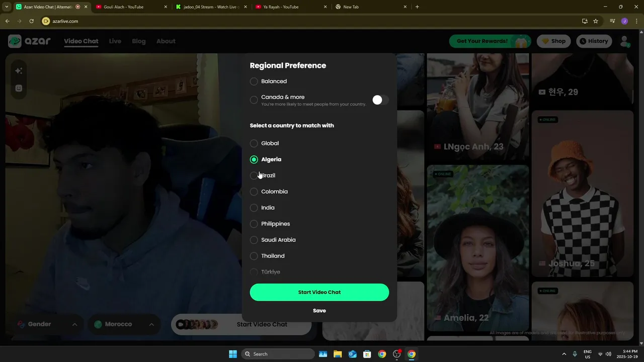Viewport: 644px width, 362px height.
Task: Open Outlook from the taskbar
Action: pos(353,354)
